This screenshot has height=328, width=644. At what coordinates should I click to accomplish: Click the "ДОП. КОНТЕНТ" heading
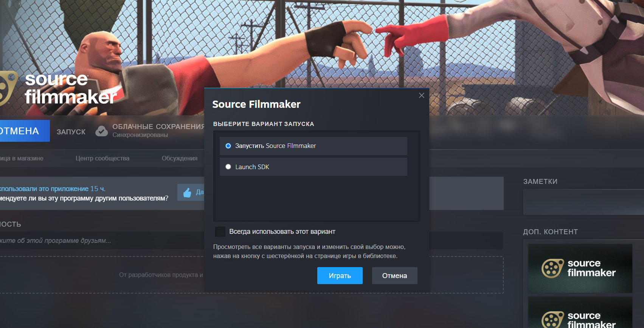click(550, 232)
